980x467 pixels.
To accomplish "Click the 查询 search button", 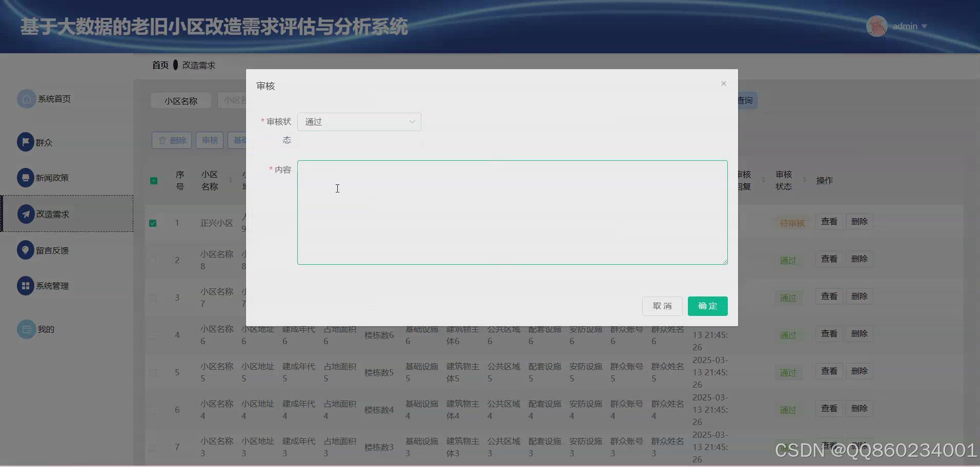I will (x=747, y=100).
